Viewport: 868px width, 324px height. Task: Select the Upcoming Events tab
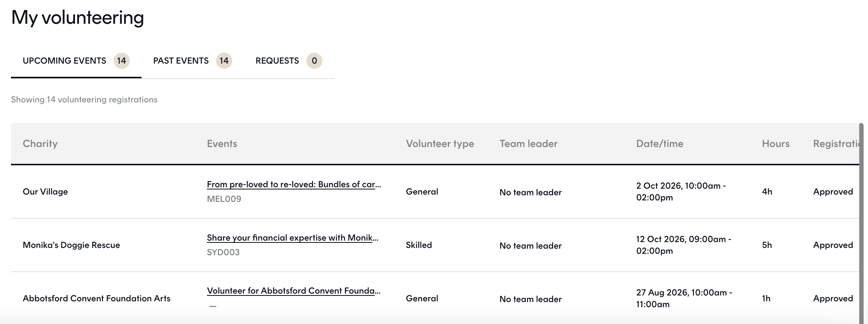tap(76, 61)
